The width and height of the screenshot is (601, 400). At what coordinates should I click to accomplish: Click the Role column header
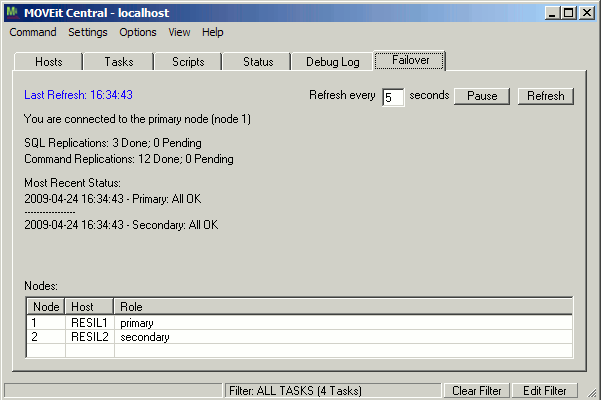tap(343, 307)
